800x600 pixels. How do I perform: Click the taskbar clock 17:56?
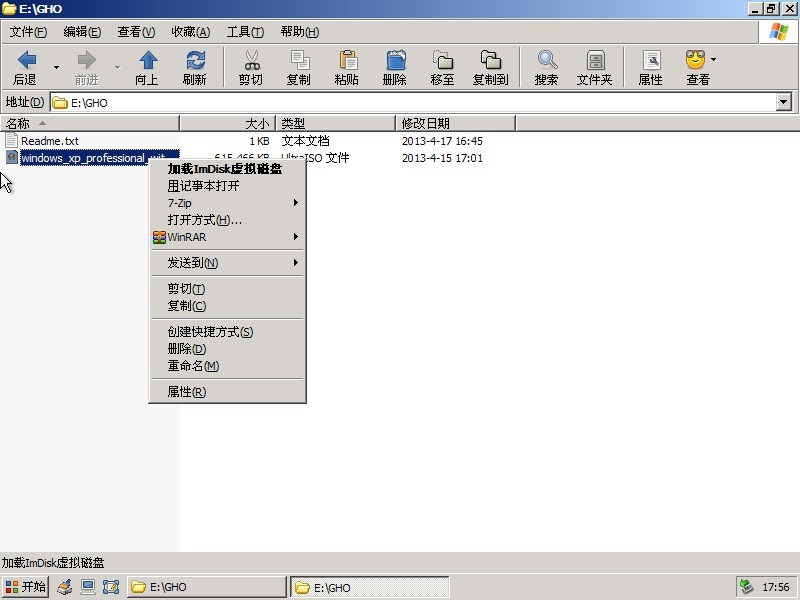click(776, 587)
